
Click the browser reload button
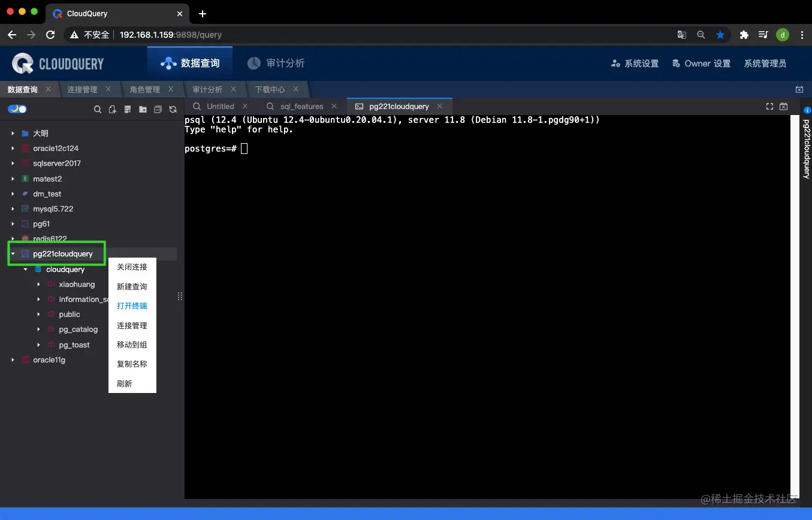(x=50, y=35)
